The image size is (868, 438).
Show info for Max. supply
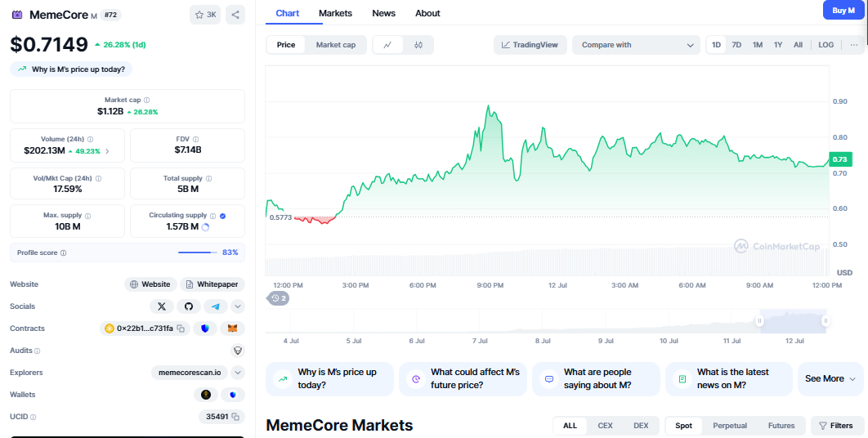point(88,216)
